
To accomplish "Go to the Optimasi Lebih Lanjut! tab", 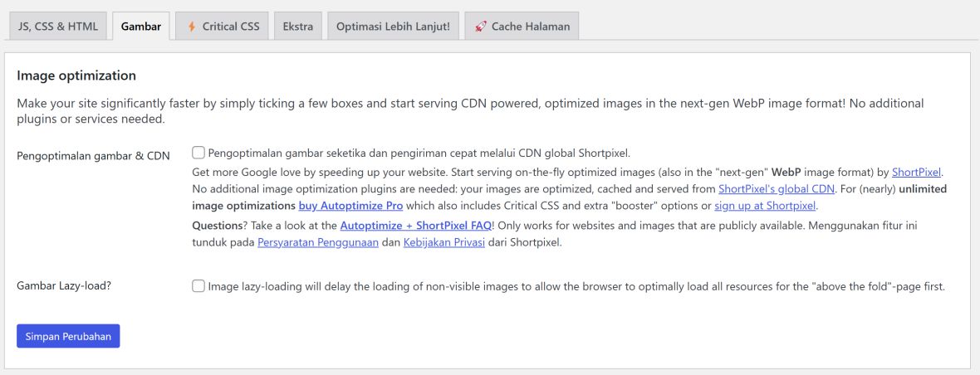I will 393,27.
